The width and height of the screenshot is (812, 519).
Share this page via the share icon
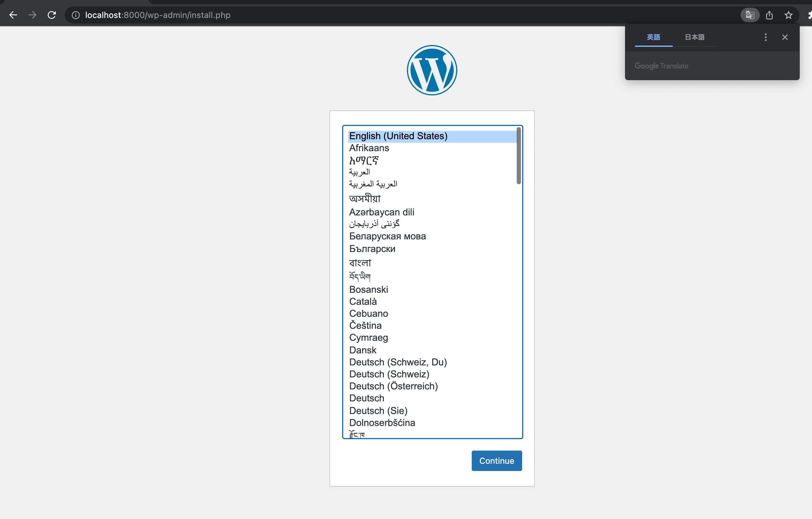(769, 15)
